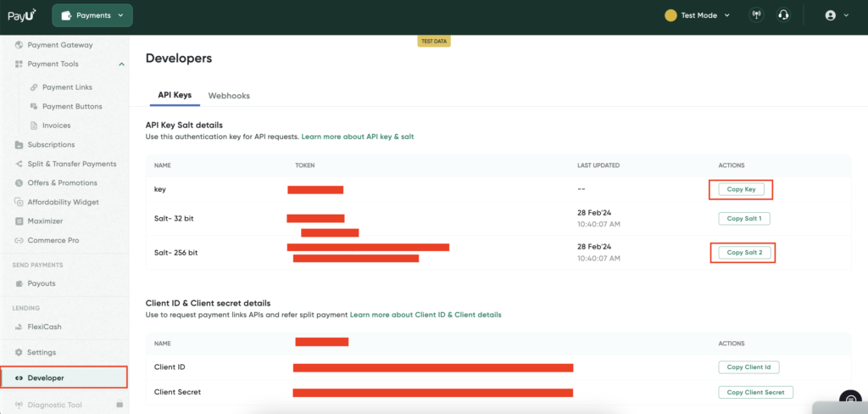Screen dimensions: 868x414
Task: Switch to the API Keys tab
Action: click(x=175, y=95)
